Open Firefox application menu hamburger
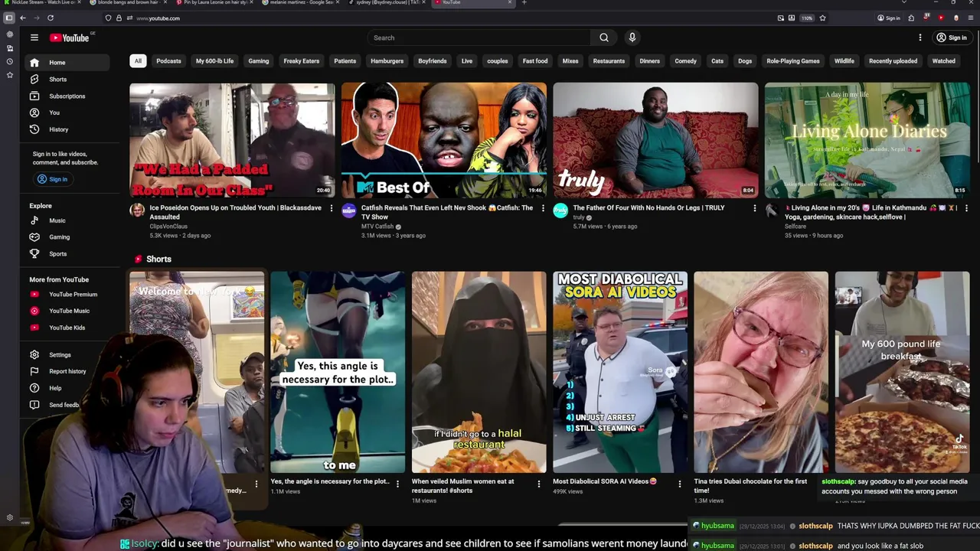This screenshot has width=980, height=551. tap(970, 18)
